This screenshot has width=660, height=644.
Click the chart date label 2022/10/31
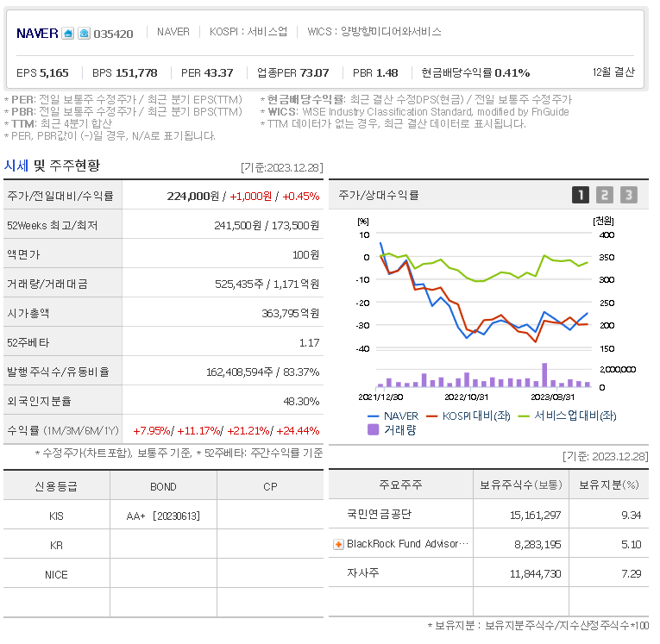click(x=467, y=397)
